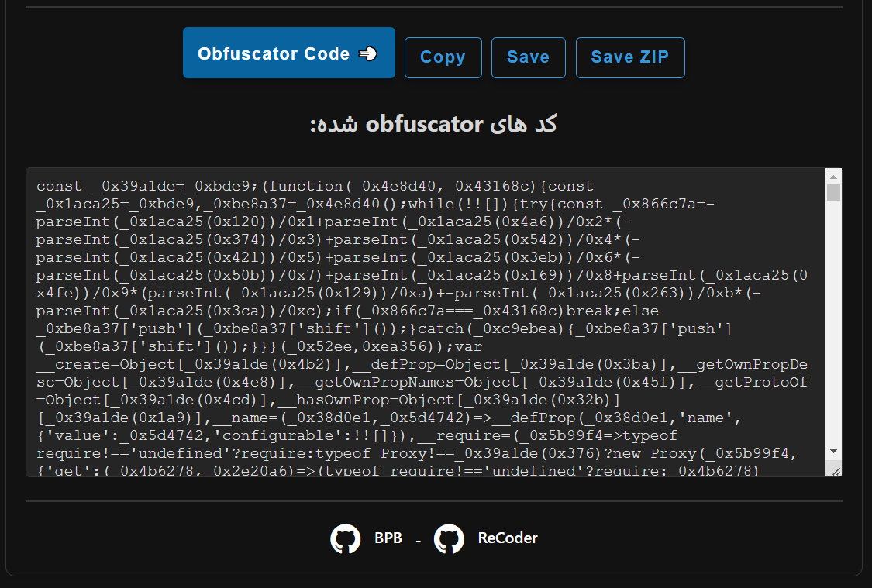Screen dimensions: 872x588
Task: Click the Save button
Action: pyautogui.click(x=528, y=57)
